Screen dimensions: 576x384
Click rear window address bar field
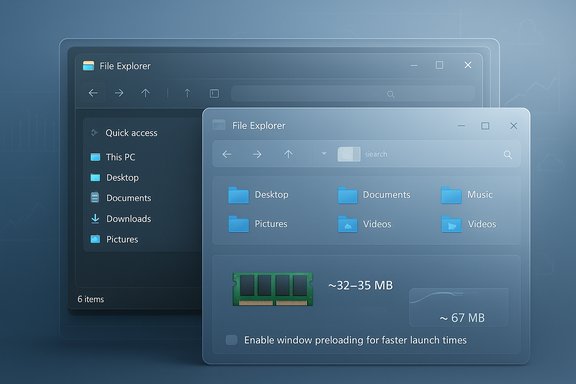click(x=353, y=94)
